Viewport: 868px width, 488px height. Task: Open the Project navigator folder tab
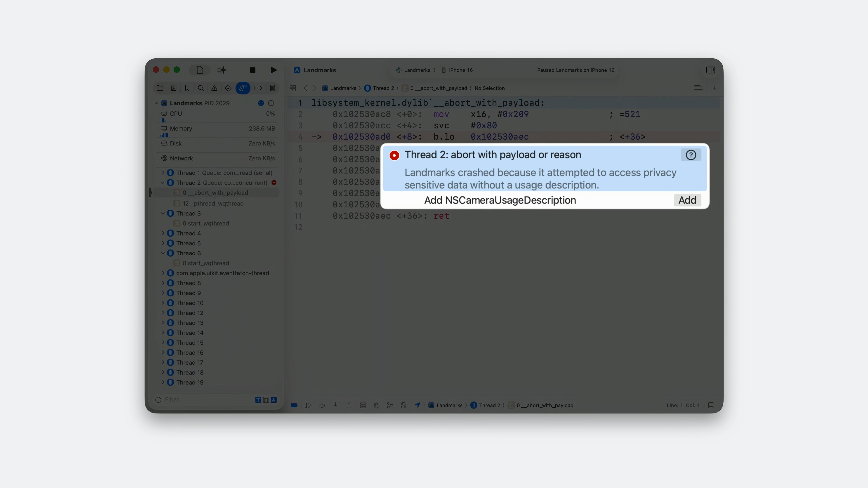[x=160, y=88]
